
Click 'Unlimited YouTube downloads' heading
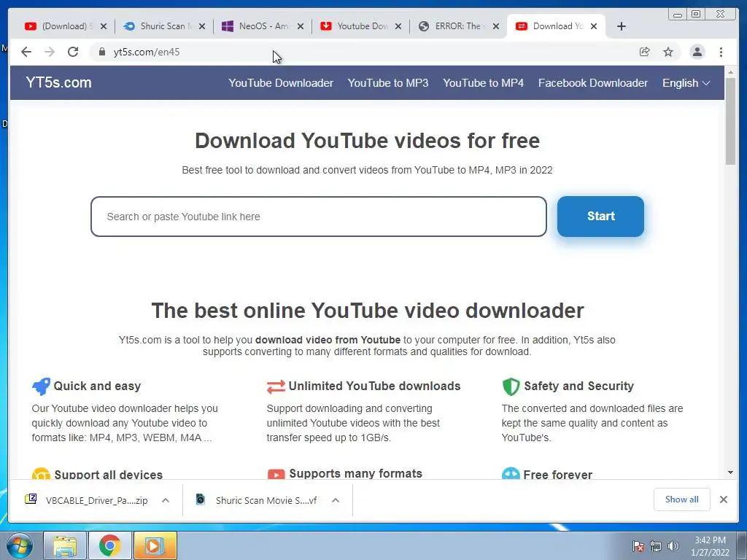[374, 386]
